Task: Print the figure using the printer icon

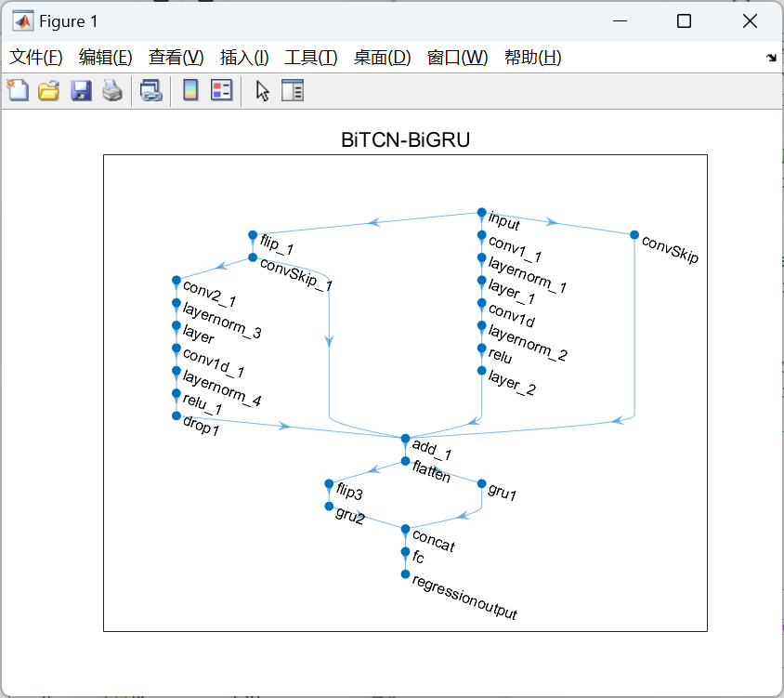Action: pyautogui.click(x=111, y=90)
